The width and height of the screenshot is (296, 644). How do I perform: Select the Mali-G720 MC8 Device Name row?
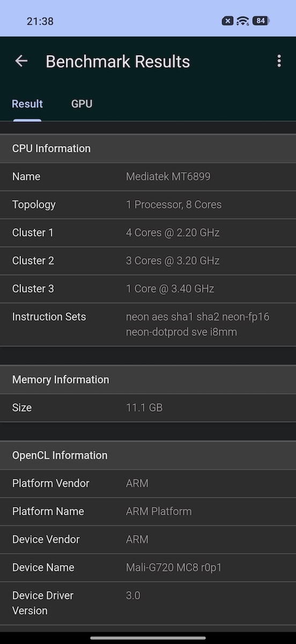point(148,567)
